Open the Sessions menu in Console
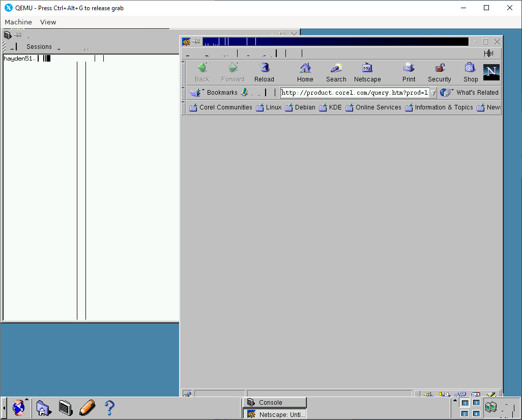Screen dimensions: 522x420 (x=39, y=47)
